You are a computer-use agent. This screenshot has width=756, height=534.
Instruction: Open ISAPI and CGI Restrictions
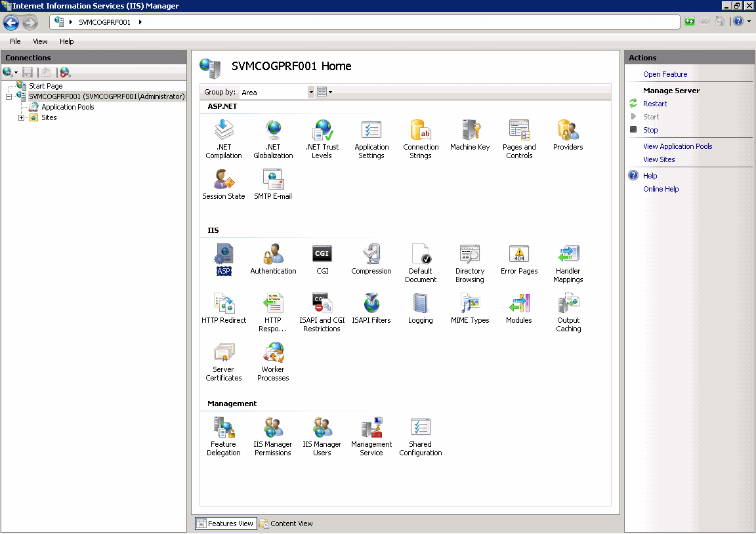tap(322, 312)
